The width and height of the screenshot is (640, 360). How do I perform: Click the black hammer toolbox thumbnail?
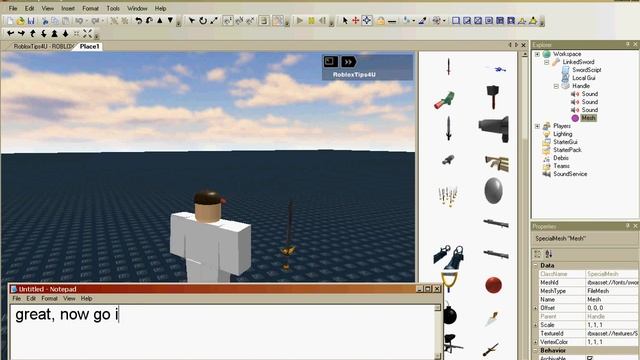[x=493, y=96]
